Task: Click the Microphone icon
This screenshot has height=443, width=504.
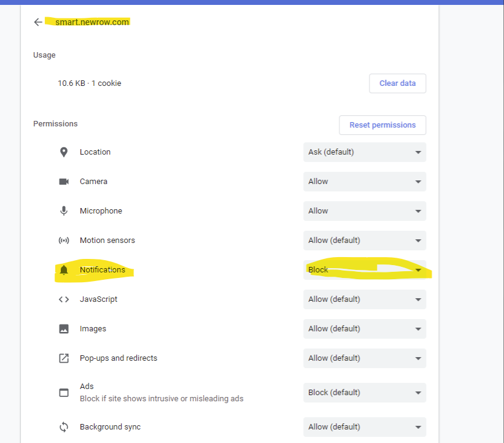Action: point(64,211)
